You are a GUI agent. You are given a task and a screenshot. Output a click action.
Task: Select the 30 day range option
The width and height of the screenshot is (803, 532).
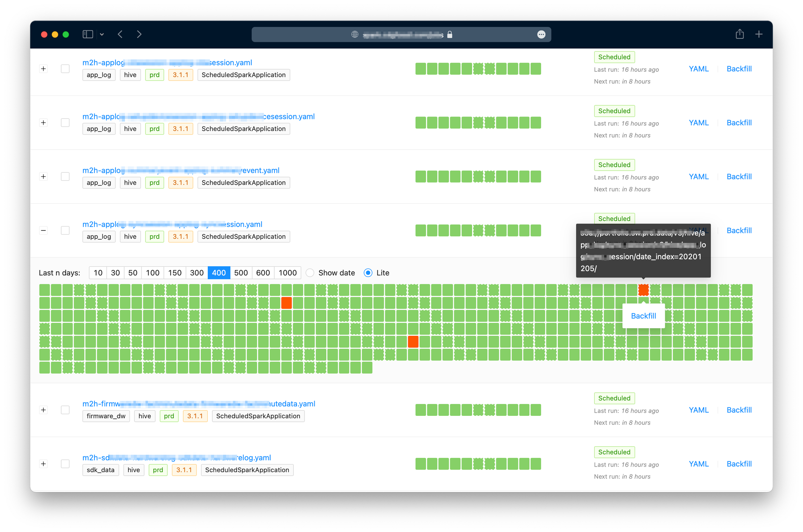coord(115,272)
